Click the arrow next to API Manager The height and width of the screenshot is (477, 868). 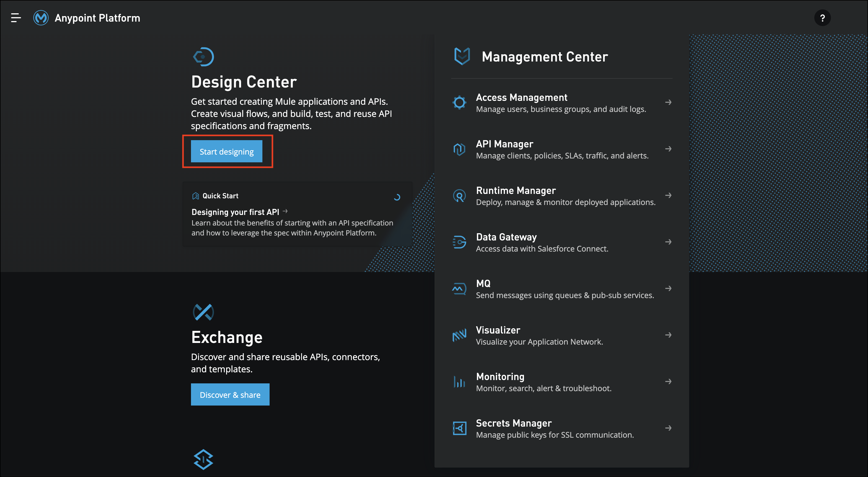(668, 149)
